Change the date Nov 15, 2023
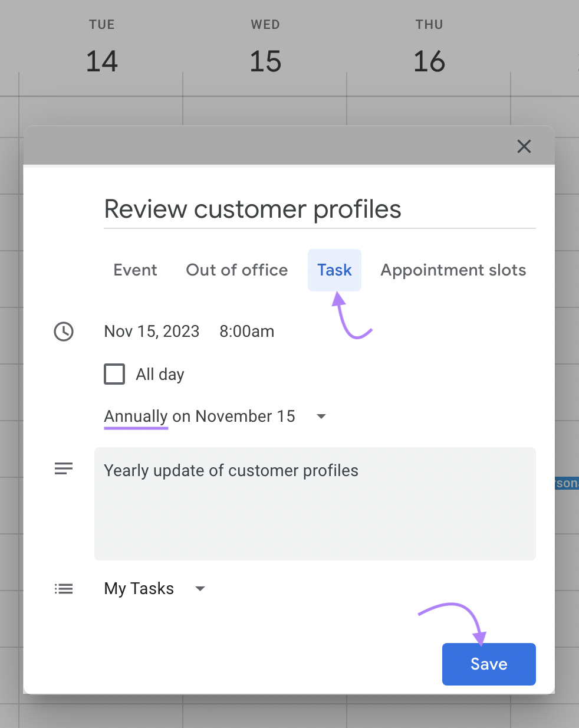Image resolution: width=579 pixels, height=728 pixels. pos(151,331)
